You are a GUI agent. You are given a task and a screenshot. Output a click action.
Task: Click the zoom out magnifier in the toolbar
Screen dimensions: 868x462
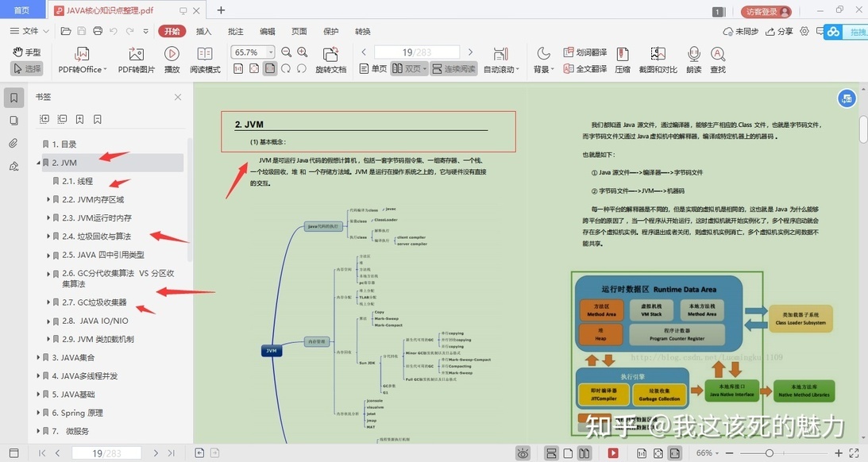(286, 52)
